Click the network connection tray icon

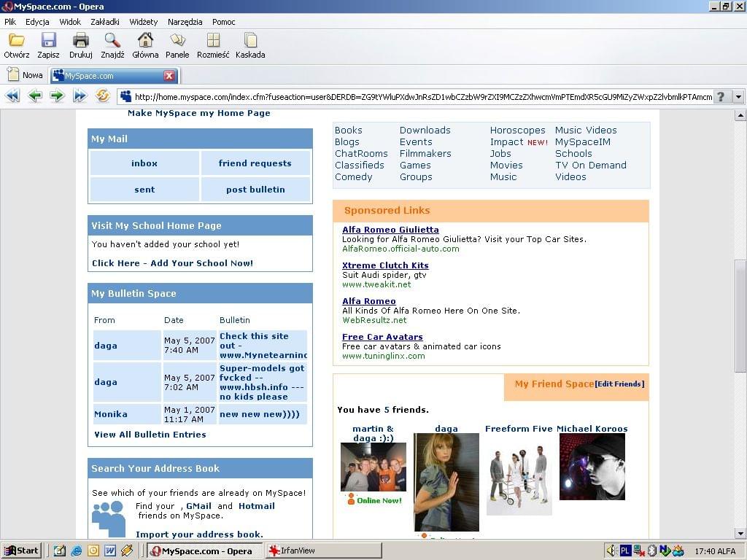(639, 551)
